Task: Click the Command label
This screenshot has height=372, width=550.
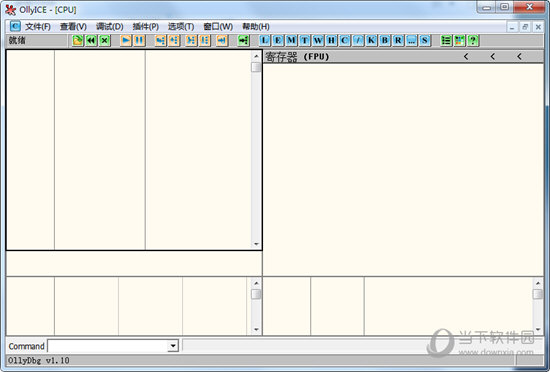Action: pyautogui.click(x=26, y=346)
